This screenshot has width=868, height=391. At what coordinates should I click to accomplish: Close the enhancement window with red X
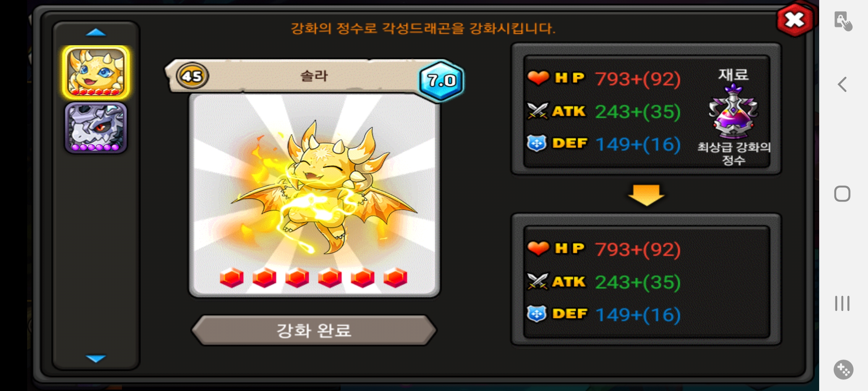(795, 20)
